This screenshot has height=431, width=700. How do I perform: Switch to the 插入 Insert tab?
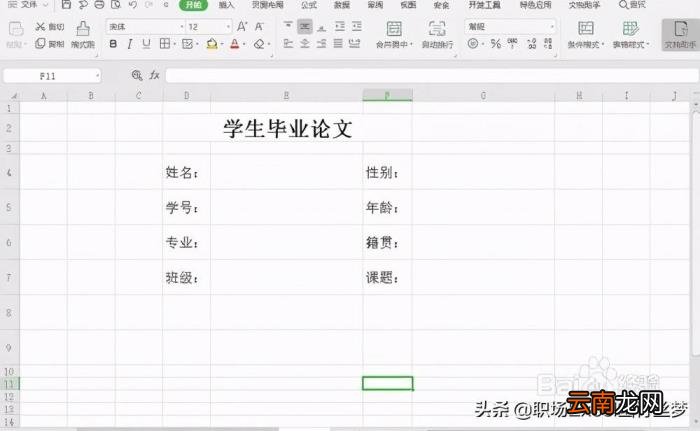click(x=226, y=4)
